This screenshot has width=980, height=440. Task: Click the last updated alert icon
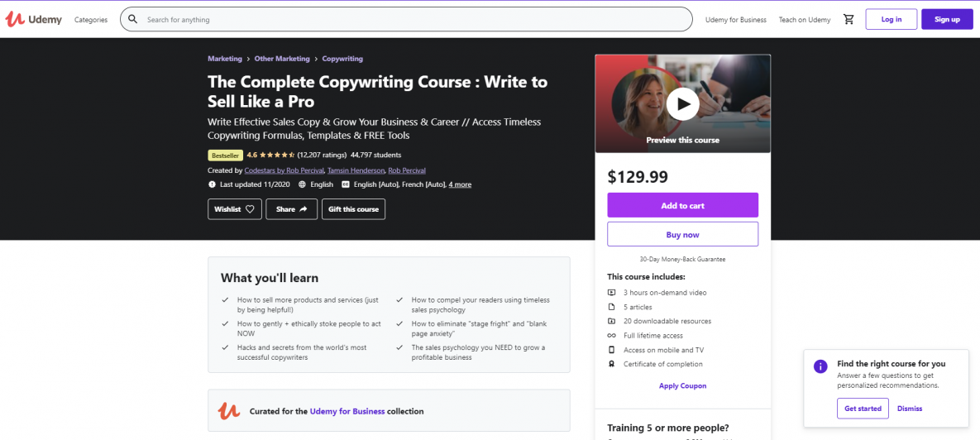point(212,184)
